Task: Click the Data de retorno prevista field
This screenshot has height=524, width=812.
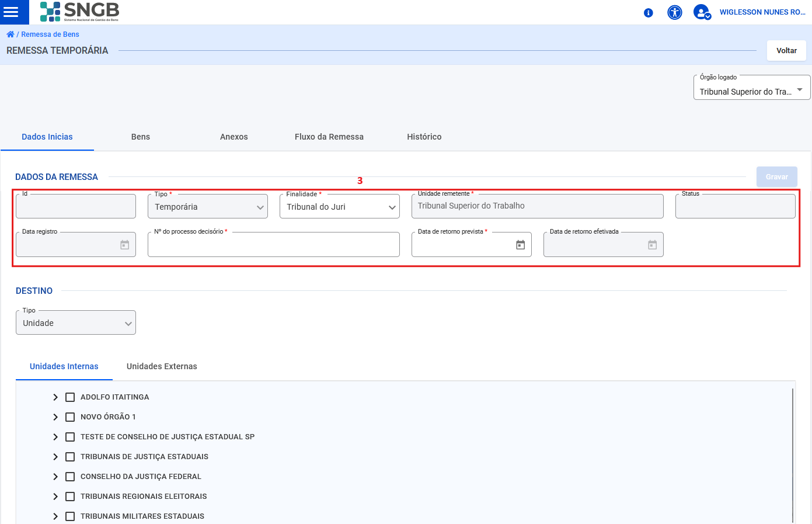Action: (472, 245)
